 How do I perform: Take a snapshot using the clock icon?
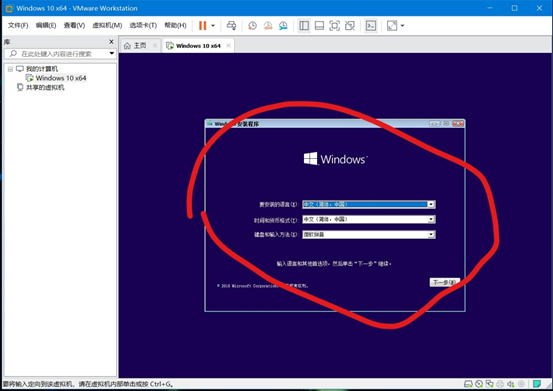[252, 25]
